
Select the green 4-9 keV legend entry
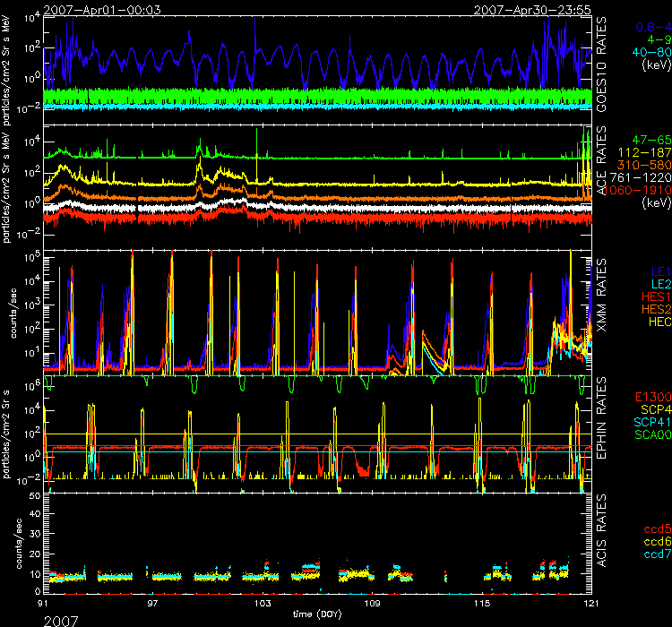pos(650,39)
